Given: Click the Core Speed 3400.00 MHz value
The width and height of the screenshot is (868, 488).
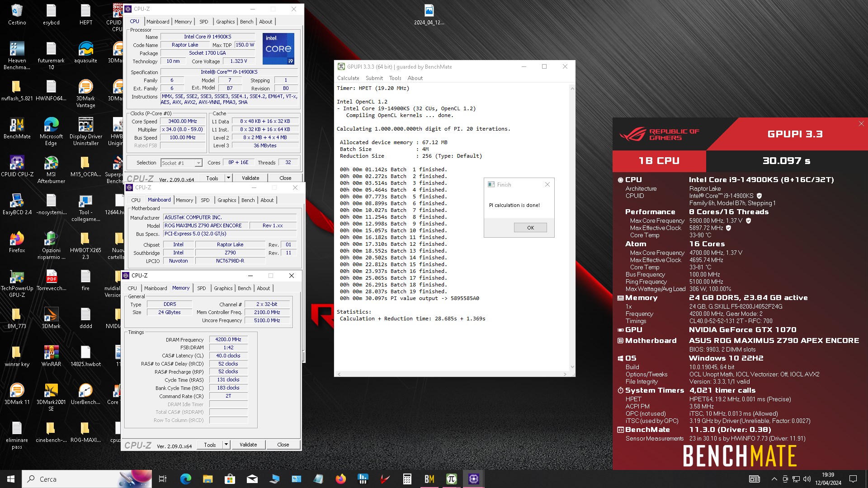Looking at the screenshot, I should [183, 121].
